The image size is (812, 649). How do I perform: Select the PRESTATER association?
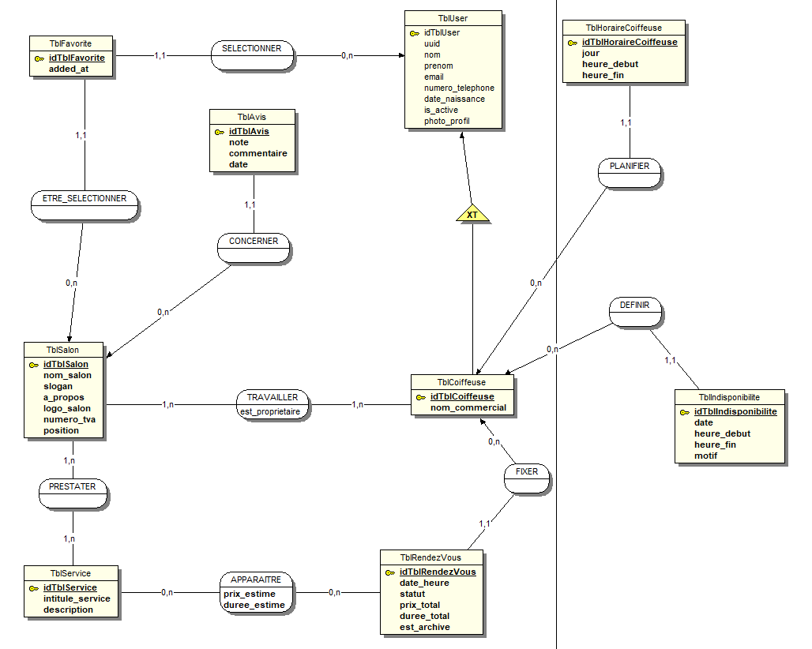coord(73,487)
